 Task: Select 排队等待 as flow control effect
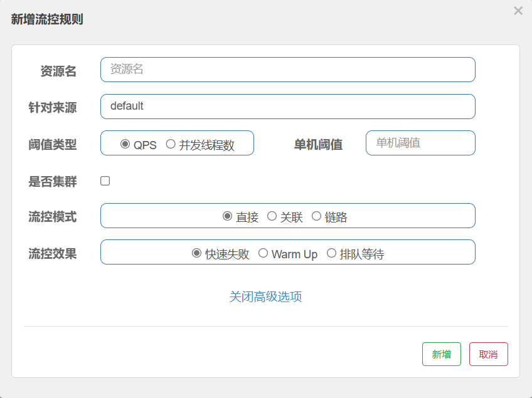(331, 253)
